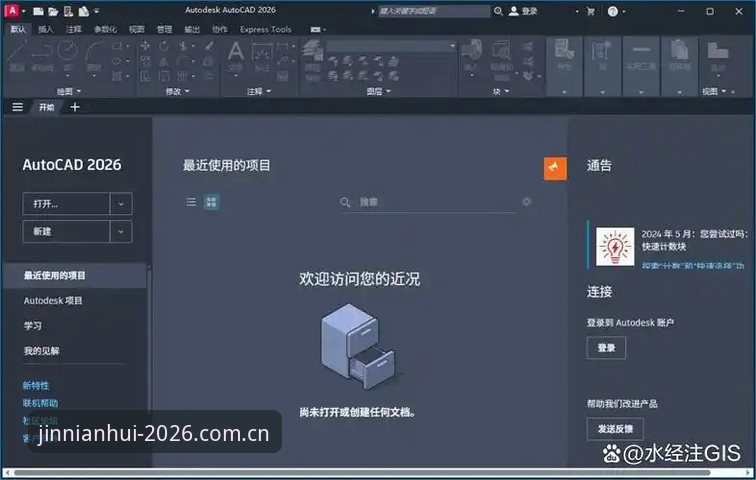Expand the 绘图 panel flyout
Viewport: 756px width, 480px height.
coord(69,91)
